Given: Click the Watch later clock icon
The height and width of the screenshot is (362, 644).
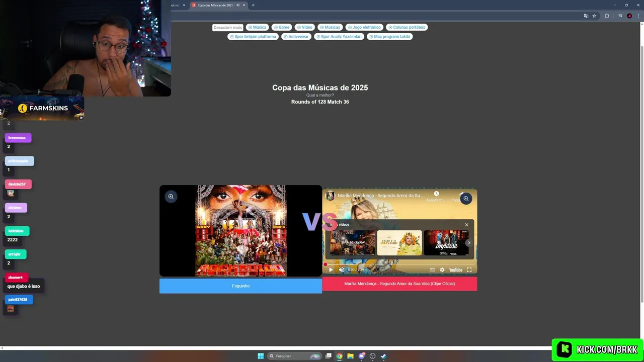Looking at the screenshot, I should click(x=436, y=194).
